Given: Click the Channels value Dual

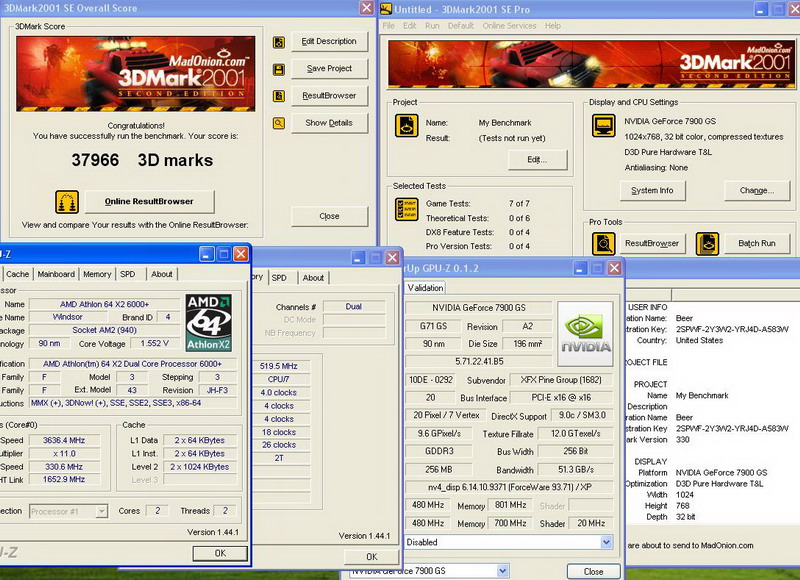Looking at the screenshot, I should tap(354, 307).
